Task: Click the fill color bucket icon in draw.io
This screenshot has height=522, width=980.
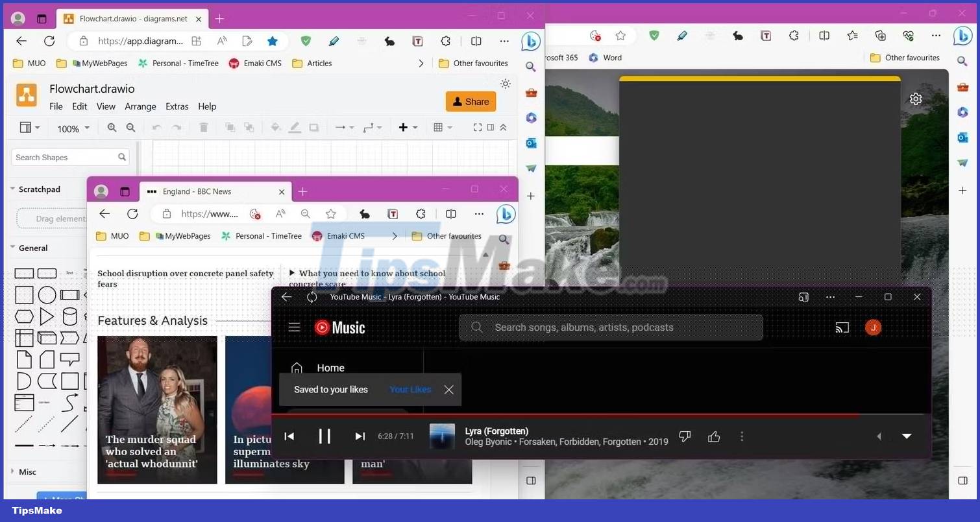Action: pyautogui.click(x=275, y=128)
